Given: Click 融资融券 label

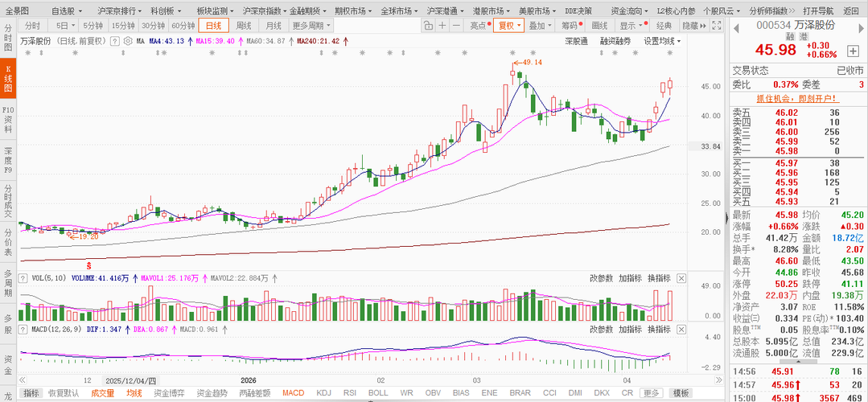Looking at the screenshot, I should (615, 41).
